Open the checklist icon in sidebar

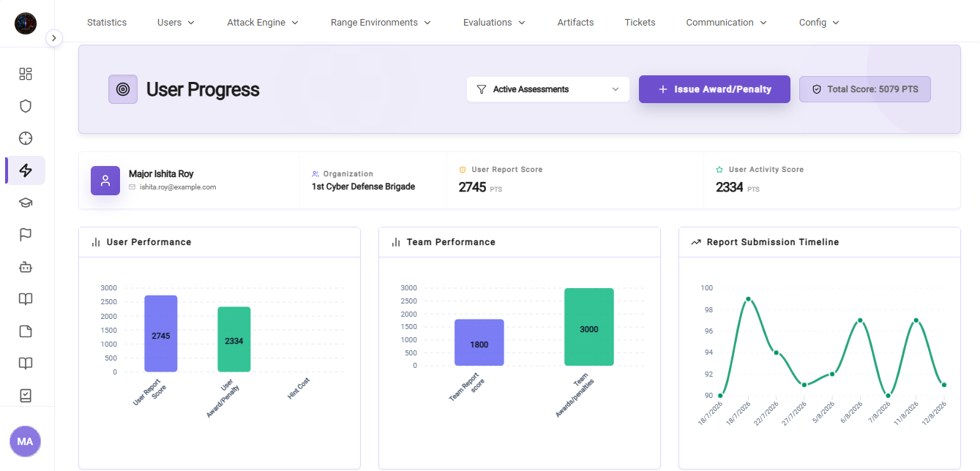[26, 396]
